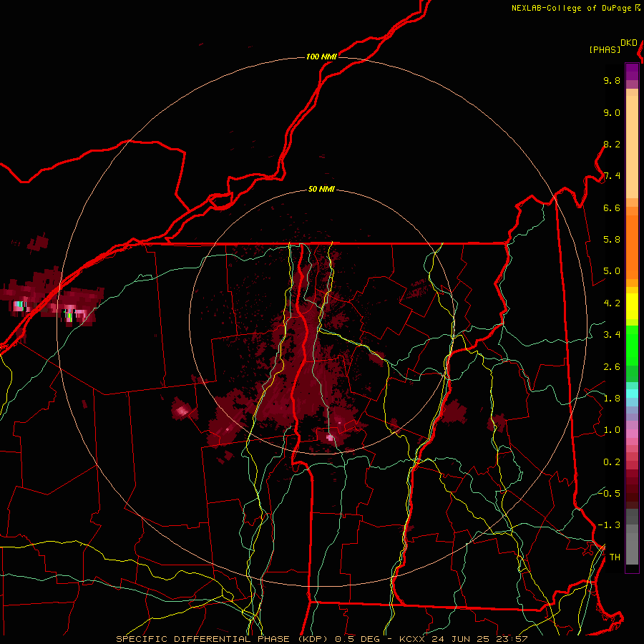Click the 23:57 timestamp in the caption

(512, 639)
